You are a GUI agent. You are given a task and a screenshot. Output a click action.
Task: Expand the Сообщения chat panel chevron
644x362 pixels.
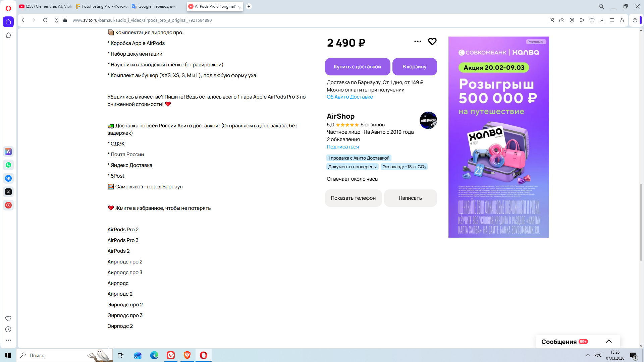click(608, 342)
